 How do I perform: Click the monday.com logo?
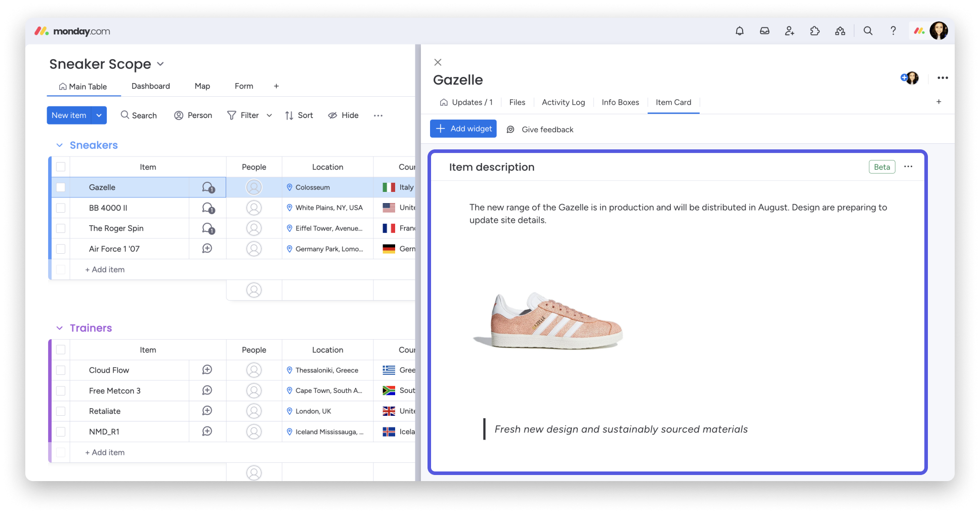pos(72,31)
